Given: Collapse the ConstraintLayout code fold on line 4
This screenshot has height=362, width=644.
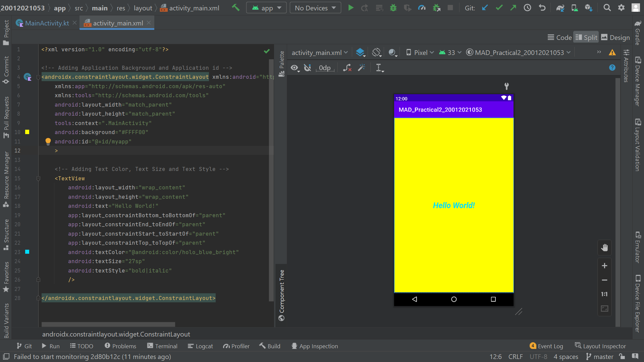Looking at the screenshot, I should pyautogui.click(x=38, y=77).
